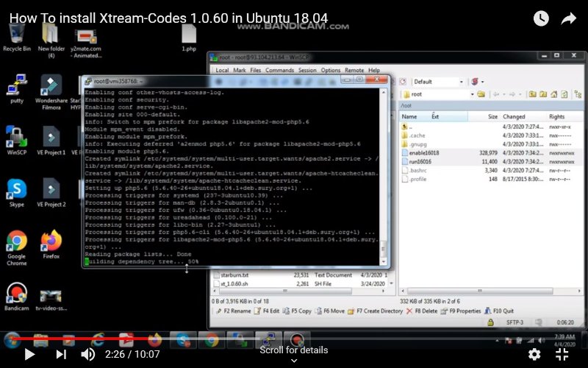Open WinSCP Commands menu
The height and width of the screenshot is (368, 588).
point(280,70)
